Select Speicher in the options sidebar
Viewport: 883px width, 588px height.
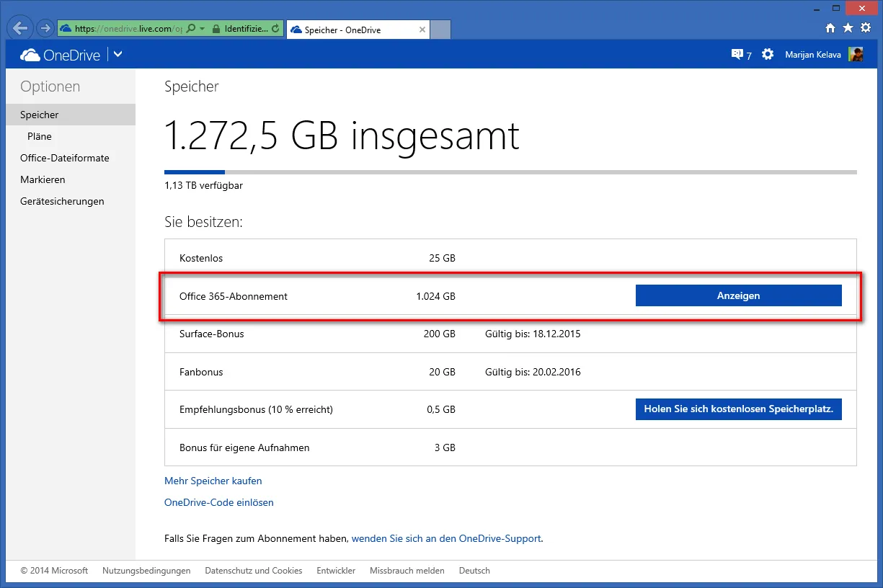pyautogui.click(x=71, y=115)
